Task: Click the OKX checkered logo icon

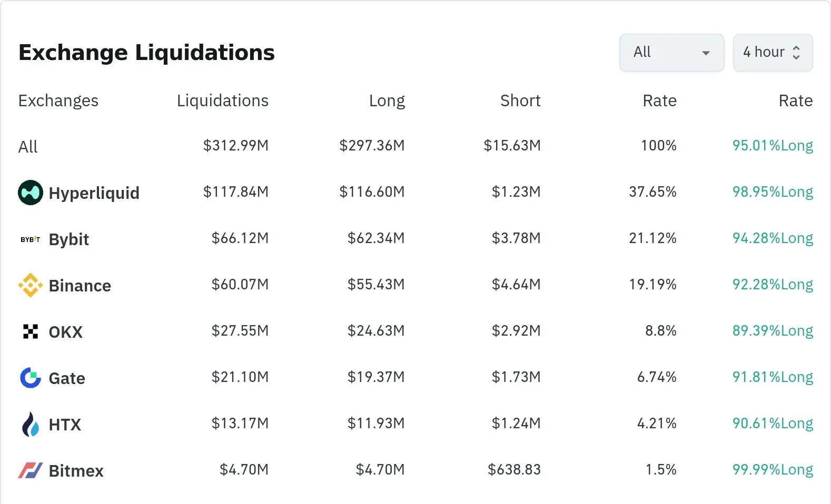Action: (x=31, y=331)
